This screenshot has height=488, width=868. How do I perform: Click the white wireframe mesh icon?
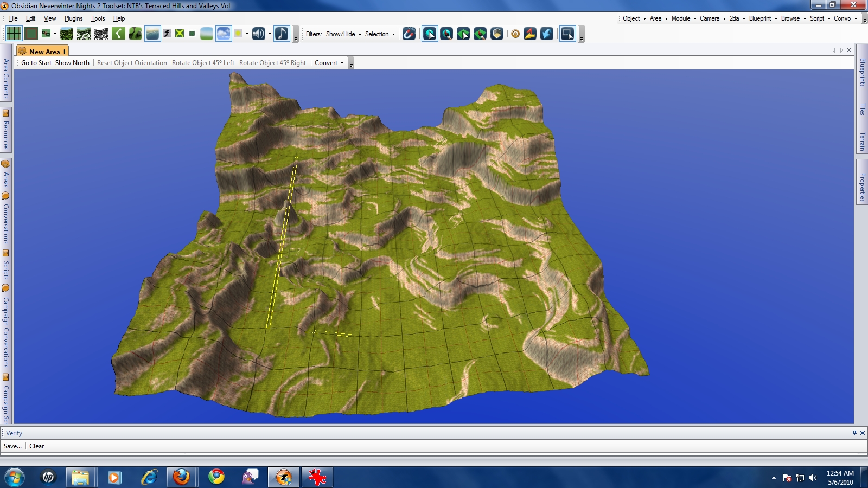(101, 34)
